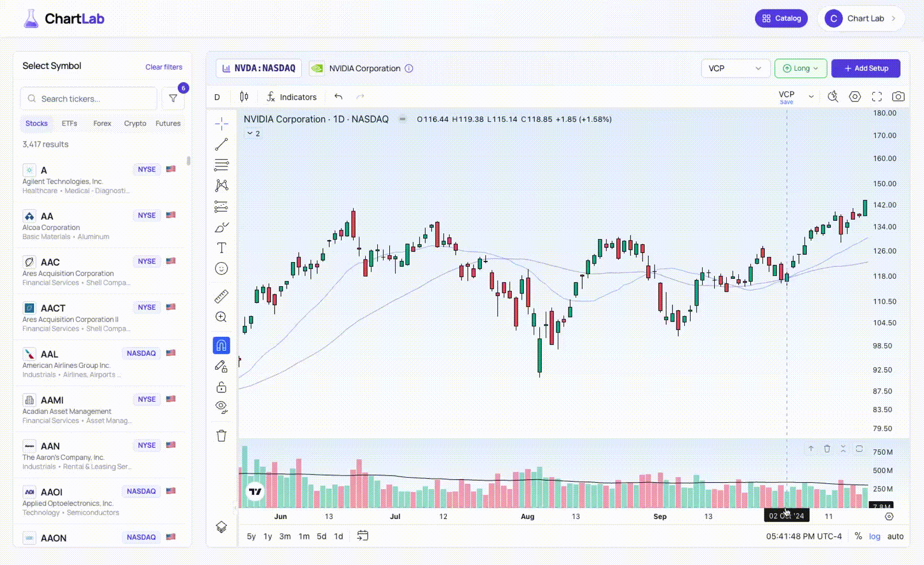Click the trash remove drawings icon
Image resolution: width=924 pixels, height=565 pixels.
coord(221,436)
